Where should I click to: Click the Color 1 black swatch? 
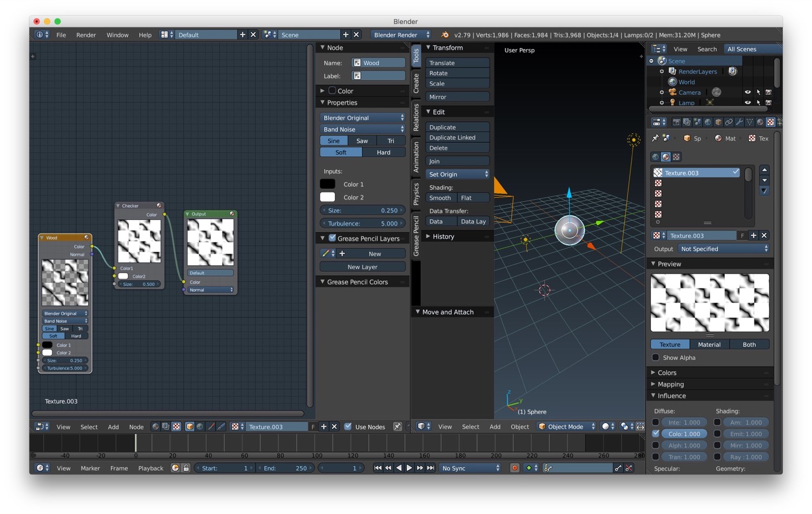pyautogui.click(x=328, y=184)
